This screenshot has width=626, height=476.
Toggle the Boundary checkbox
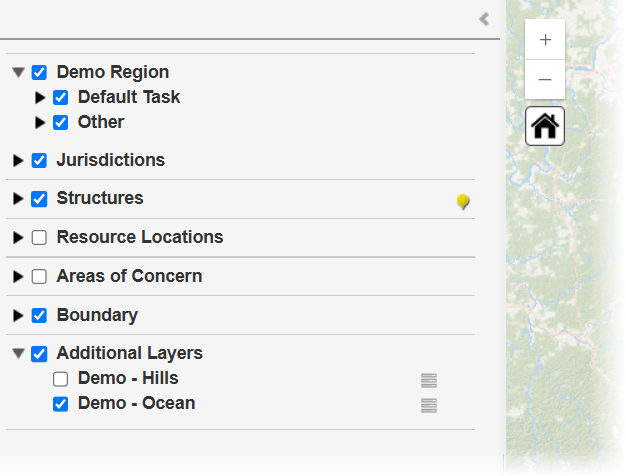[39, 315]
